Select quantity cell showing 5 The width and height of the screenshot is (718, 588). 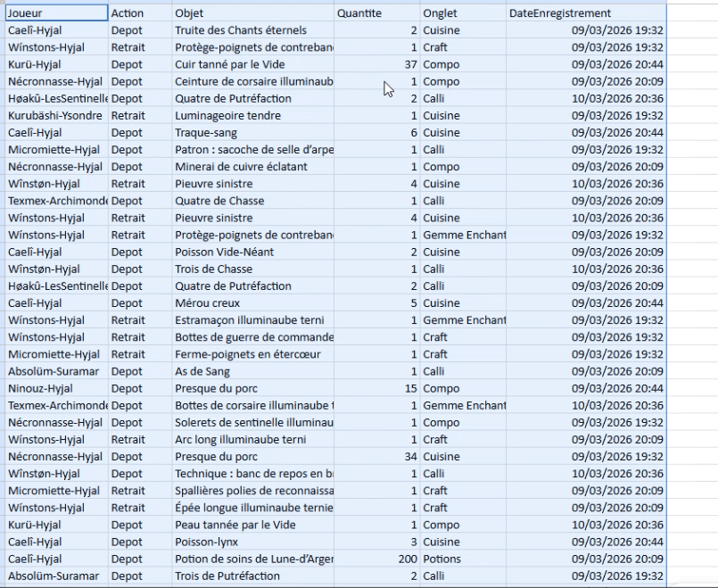coord(377,303)
